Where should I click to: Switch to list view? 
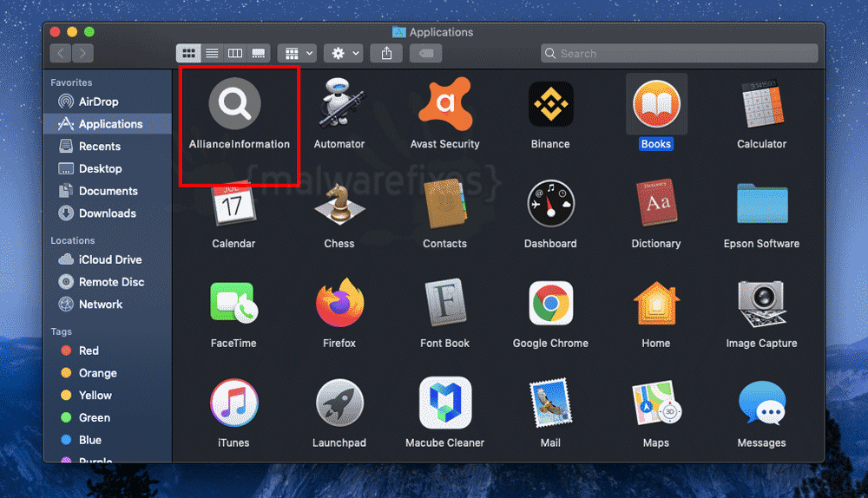(x=212, y=53)
